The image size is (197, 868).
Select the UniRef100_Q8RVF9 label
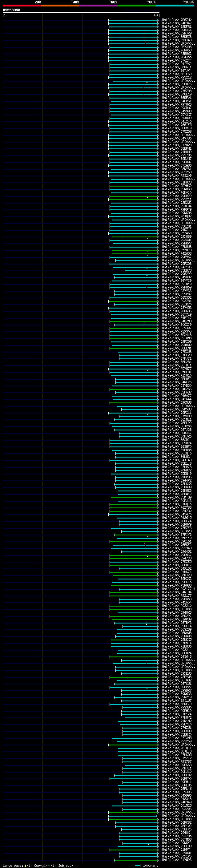coord(177,128)
